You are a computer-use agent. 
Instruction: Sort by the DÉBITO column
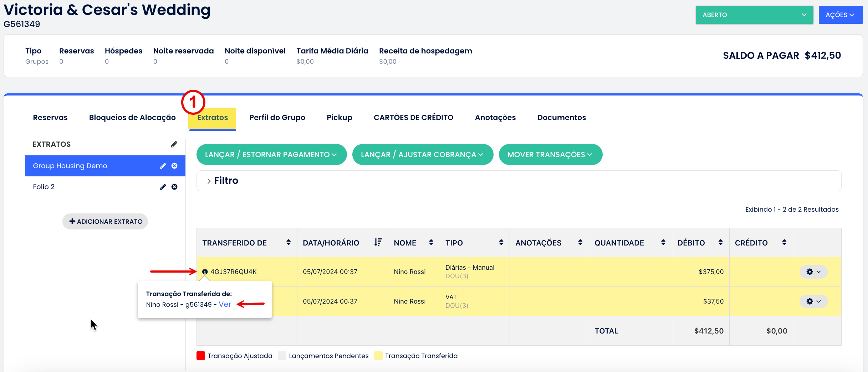pos(720,243)
